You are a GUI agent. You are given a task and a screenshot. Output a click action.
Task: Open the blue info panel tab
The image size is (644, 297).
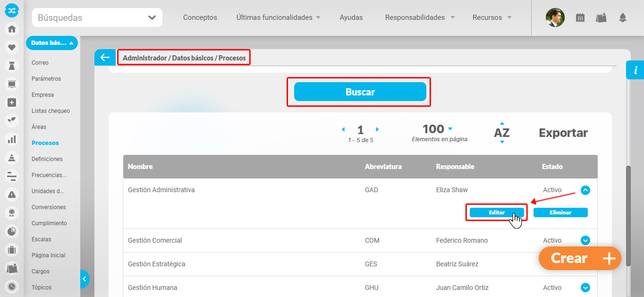635,70
